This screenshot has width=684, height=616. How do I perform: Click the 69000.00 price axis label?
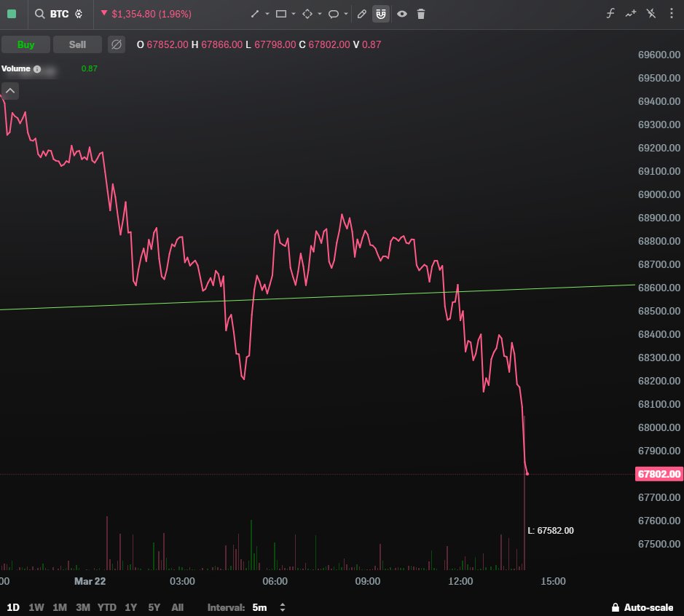pyautogui.click(x=659, y=194)
